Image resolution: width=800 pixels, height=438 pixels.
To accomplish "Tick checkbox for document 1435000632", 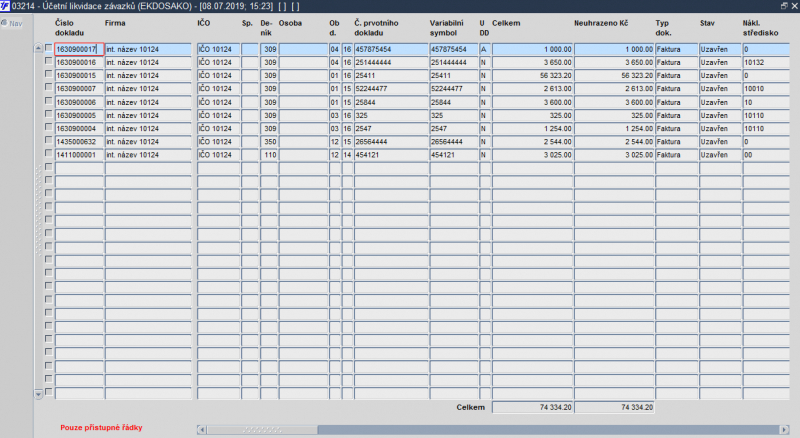I will click(48, 140).
